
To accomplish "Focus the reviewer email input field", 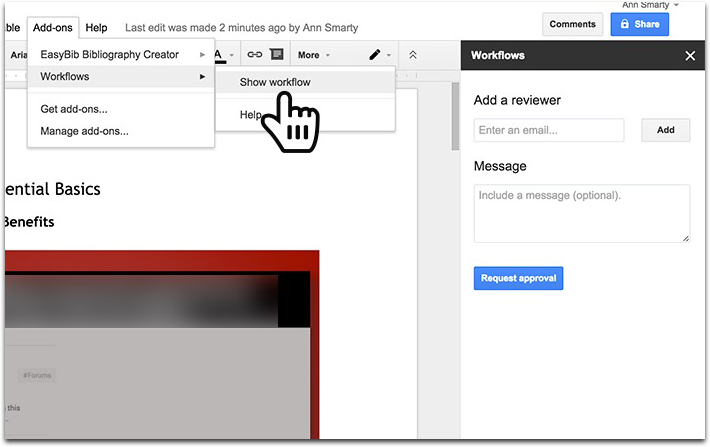I will coord(549,130).
